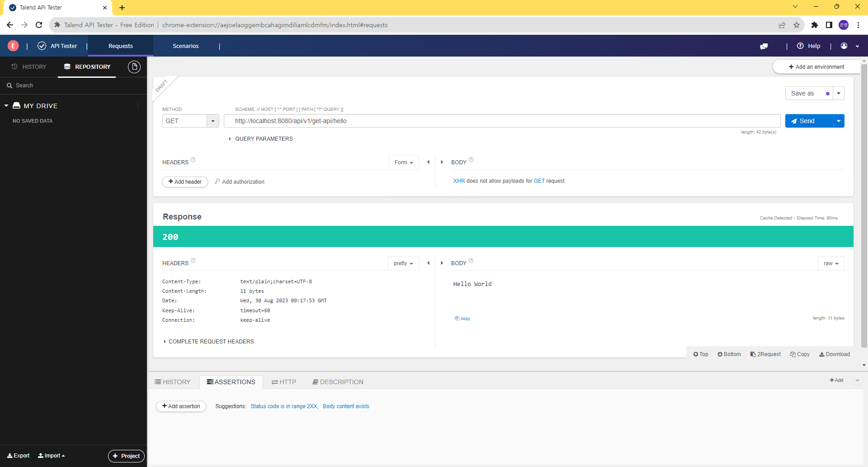
Task: Click the search magnifier icon
Action: click(9, 86)
